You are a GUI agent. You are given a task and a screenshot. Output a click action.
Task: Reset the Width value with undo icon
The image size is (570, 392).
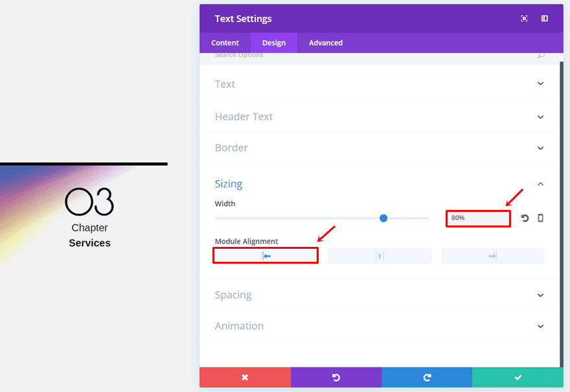[525, 218]
